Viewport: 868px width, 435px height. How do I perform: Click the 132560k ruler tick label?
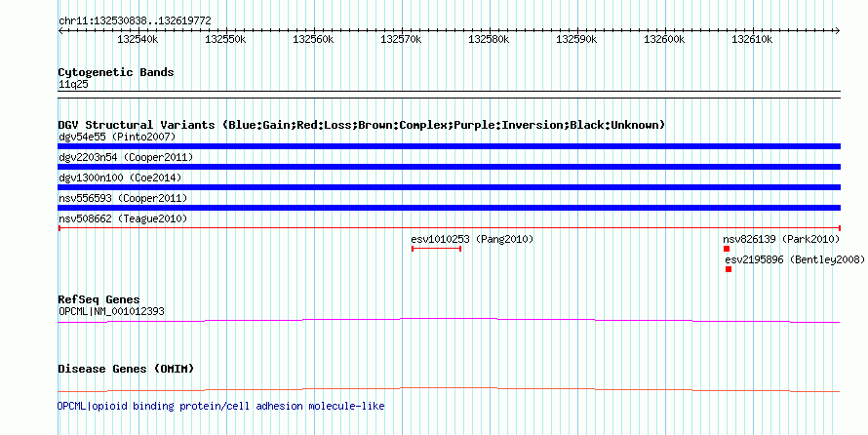313,40
